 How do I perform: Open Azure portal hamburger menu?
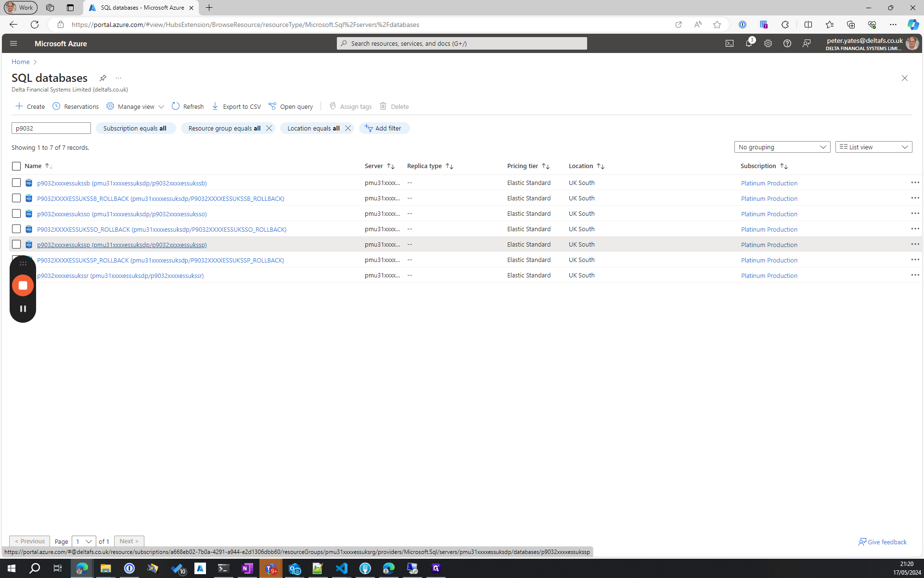pos(13,43)
